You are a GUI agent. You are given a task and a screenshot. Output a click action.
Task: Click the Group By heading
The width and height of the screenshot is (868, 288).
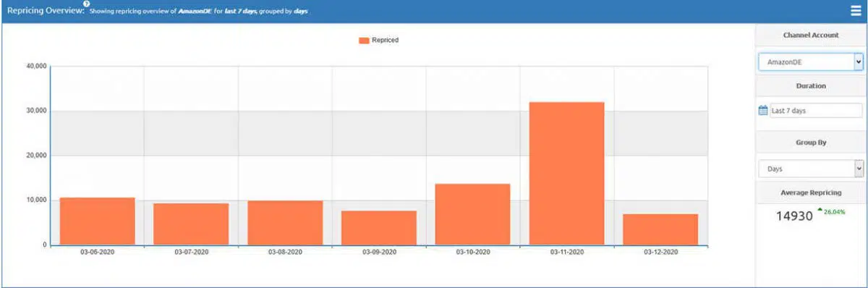(811, 143)
